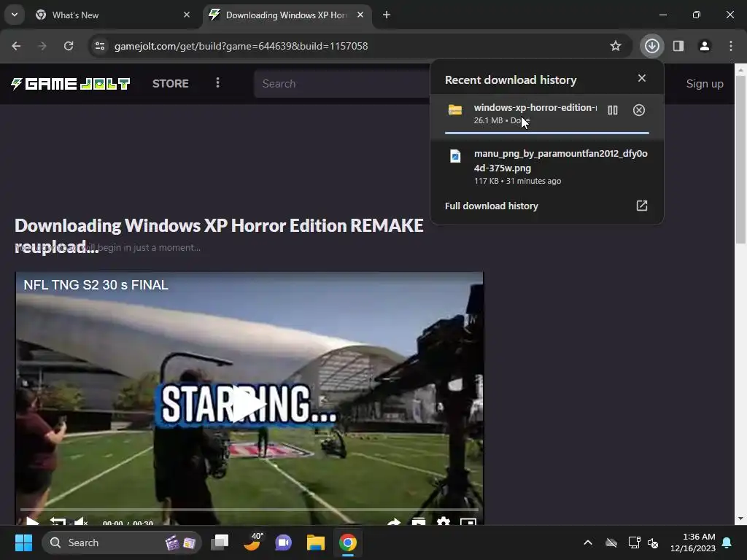The width and height of the screenshot is (747, 560).
Task: Reload the Game Jolt page
Action: pyautogui.click(x=69, y=46)
